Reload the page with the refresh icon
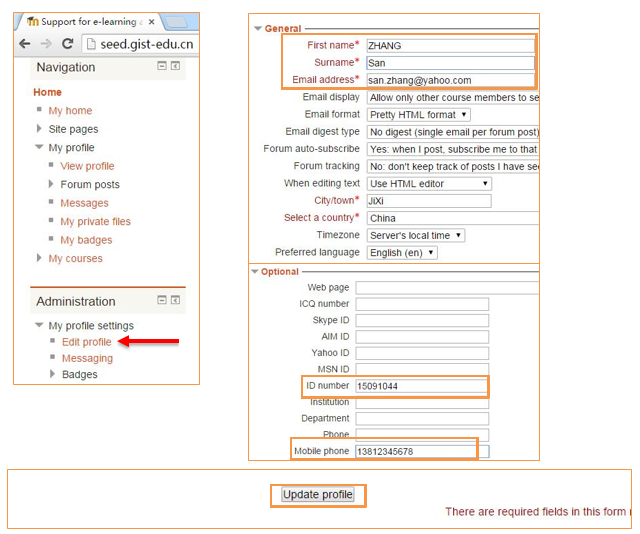The image size is (640, 534). [68, 44]
